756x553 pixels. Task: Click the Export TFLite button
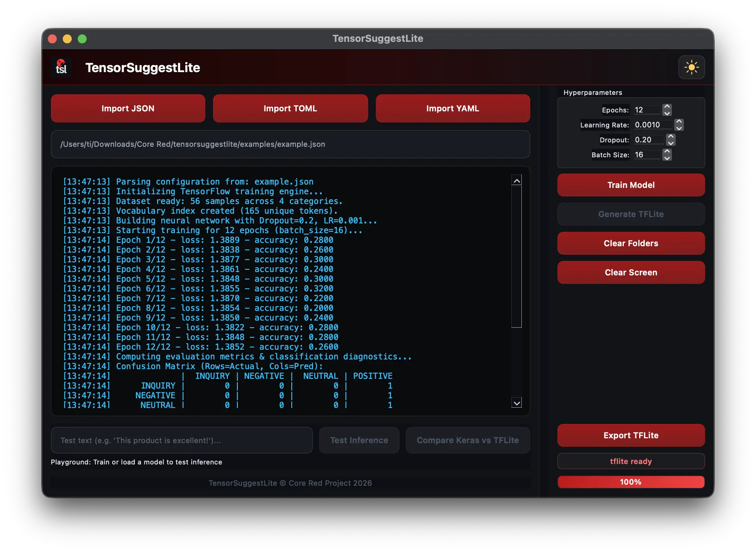coord(631,435)
